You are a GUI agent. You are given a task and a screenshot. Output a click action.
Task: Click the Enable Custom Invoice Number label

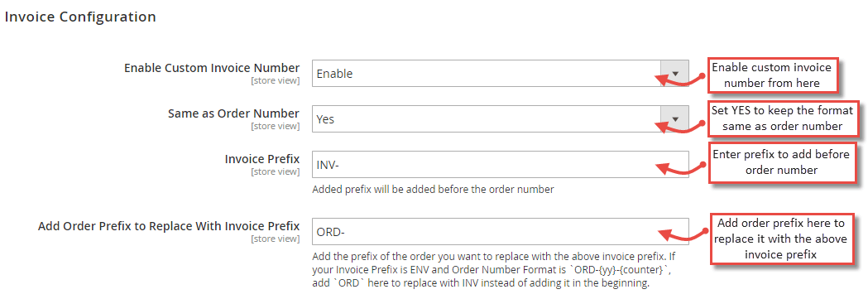pyautogui.click(x=212, y=68)
